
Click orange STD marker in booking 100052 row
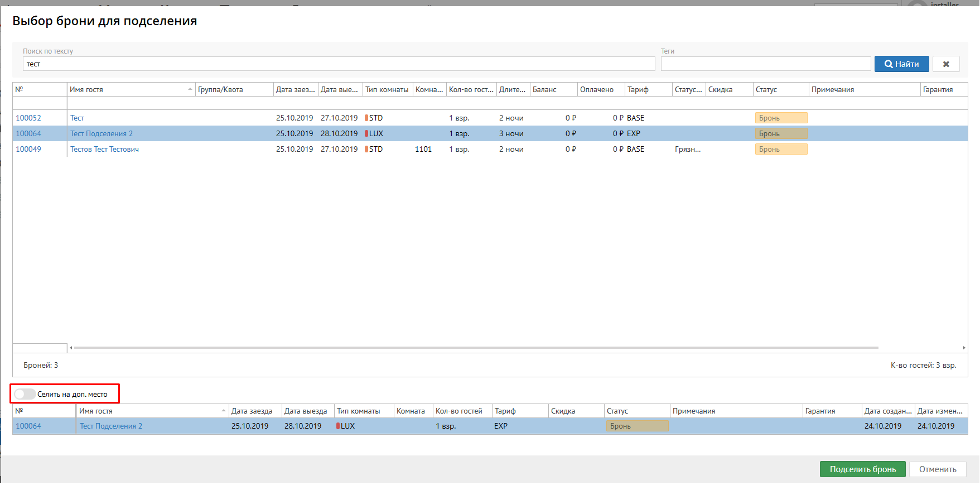[366, 118]
